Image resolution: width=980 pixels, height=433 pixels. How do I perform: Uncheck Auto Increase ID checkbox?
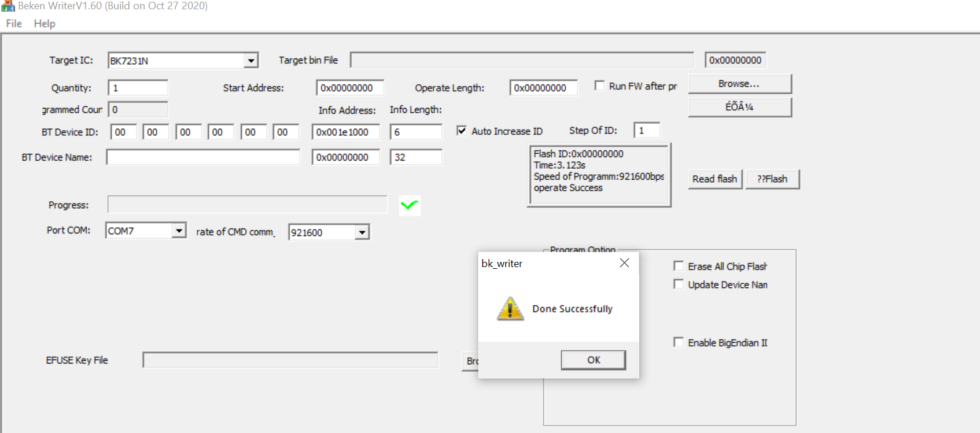click(462, 131)
